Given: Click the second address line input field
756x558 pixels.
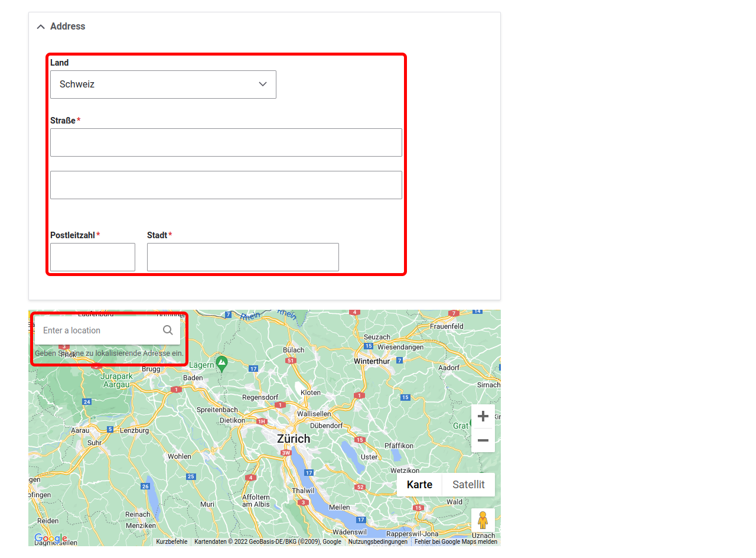Looking at the screenshot, I should tap(226, 185).
